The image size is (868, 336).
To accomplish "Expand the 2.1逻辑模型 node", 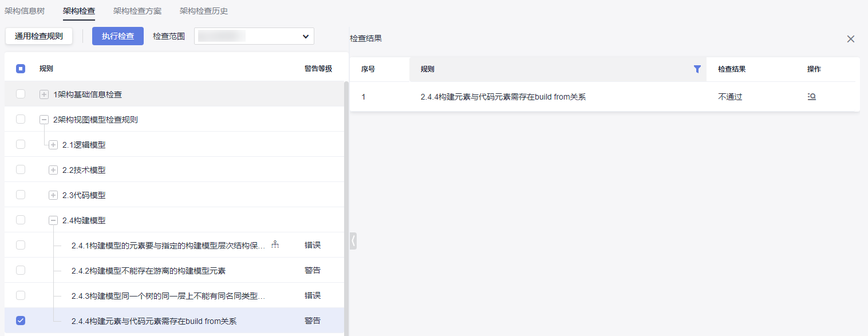I will (53, 145).
